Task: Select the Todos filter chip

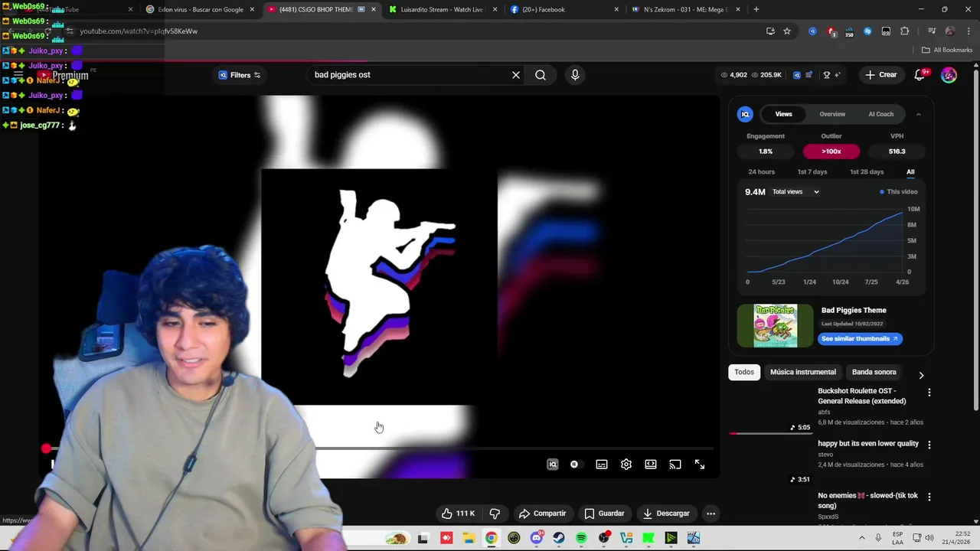Action: coord(744,372)
